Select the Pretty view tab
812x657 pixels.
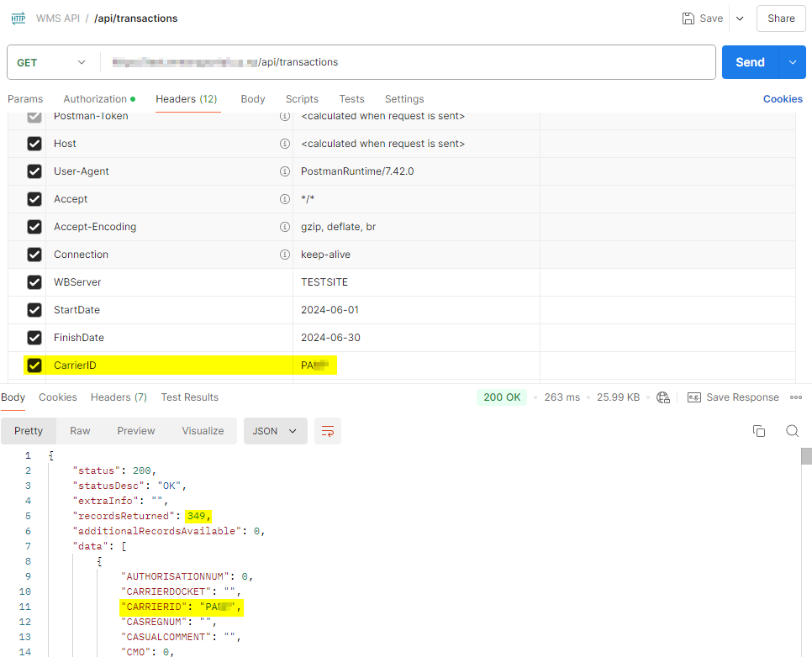(x=29, y=431)
